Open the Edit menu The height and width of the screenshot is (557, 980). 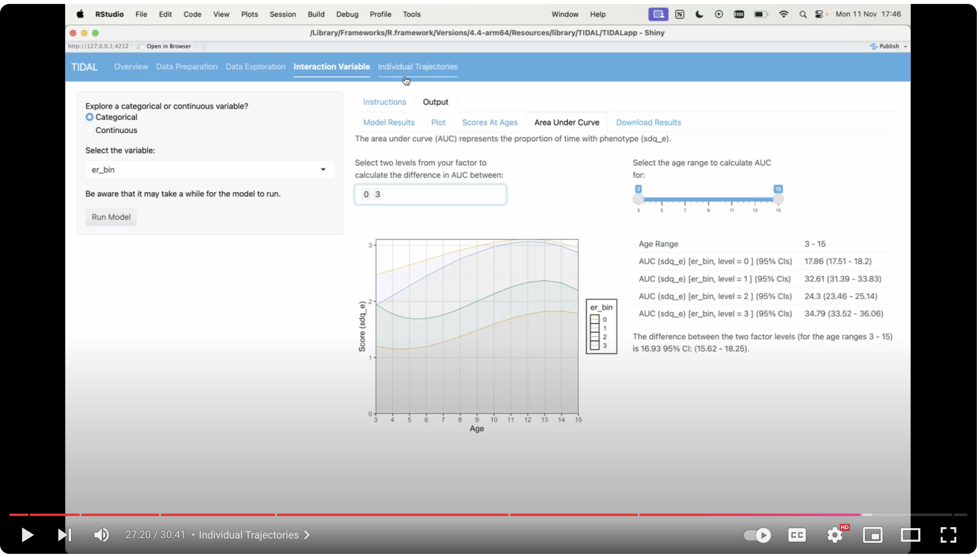coord(165,14)
